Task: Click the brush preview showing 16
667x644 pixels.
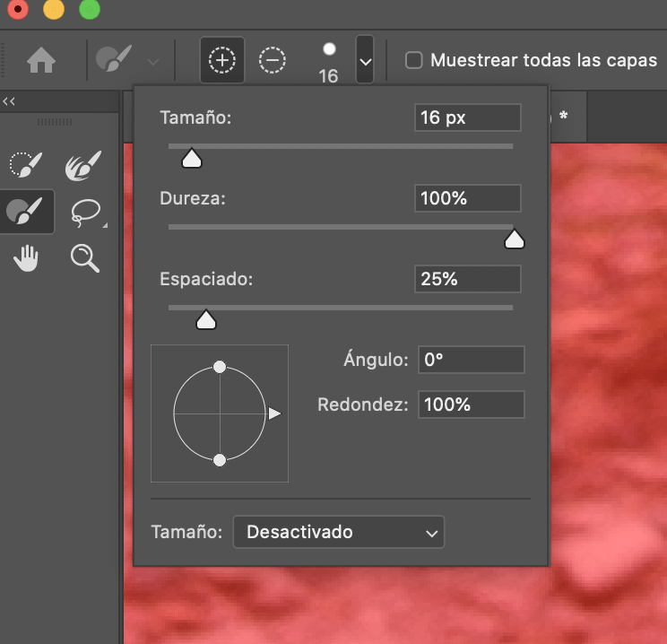Action: tap(329, 63)
